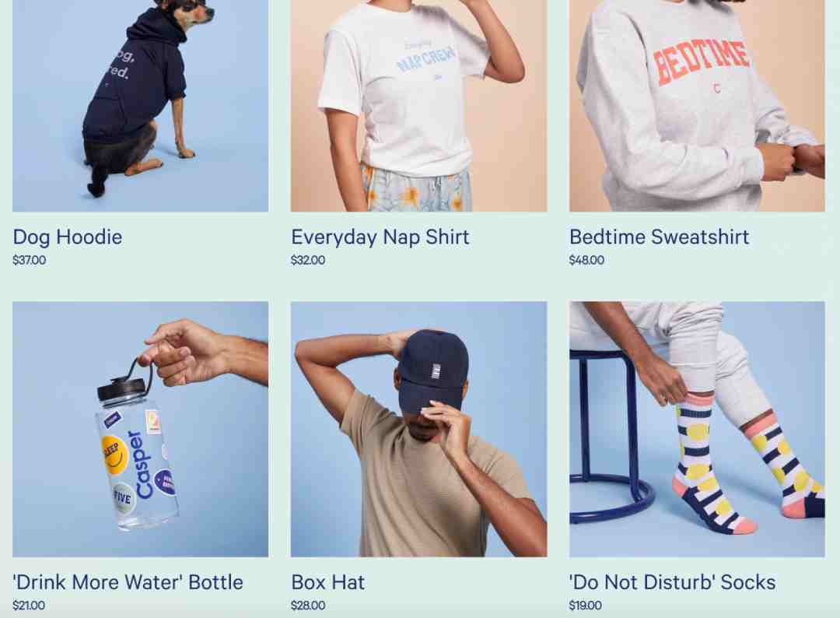The width and height of the screenshot is (840, 618).
Task: Click the $37.00 Dog Hoodie price
Action: (29, 260)
